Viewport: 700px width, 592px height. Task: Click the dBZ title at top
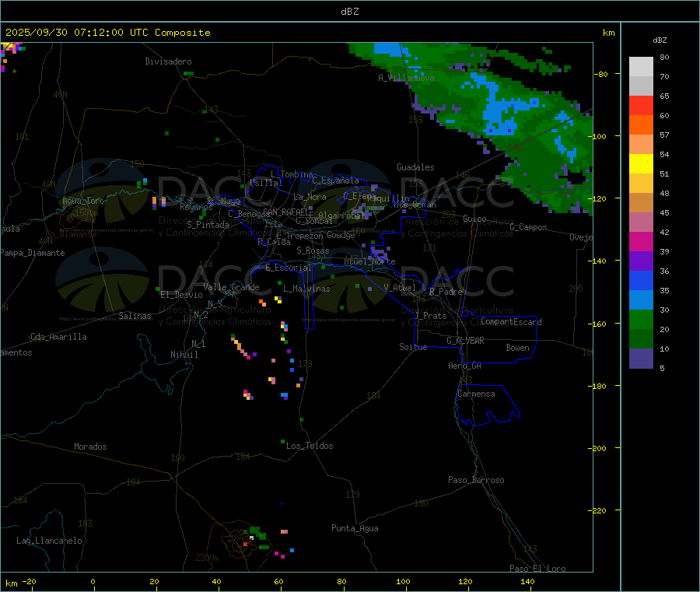pos(349,12)
